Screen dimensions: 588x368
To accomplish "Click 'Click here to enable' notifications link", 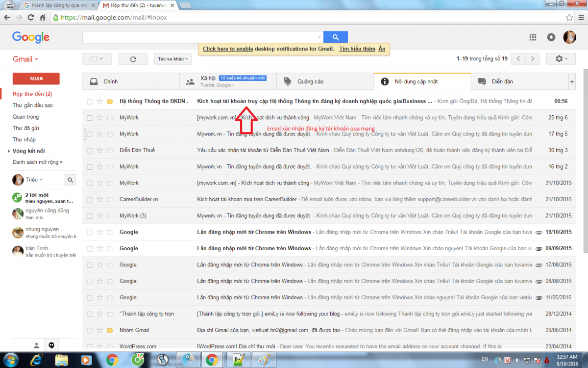I will [228, 49].
